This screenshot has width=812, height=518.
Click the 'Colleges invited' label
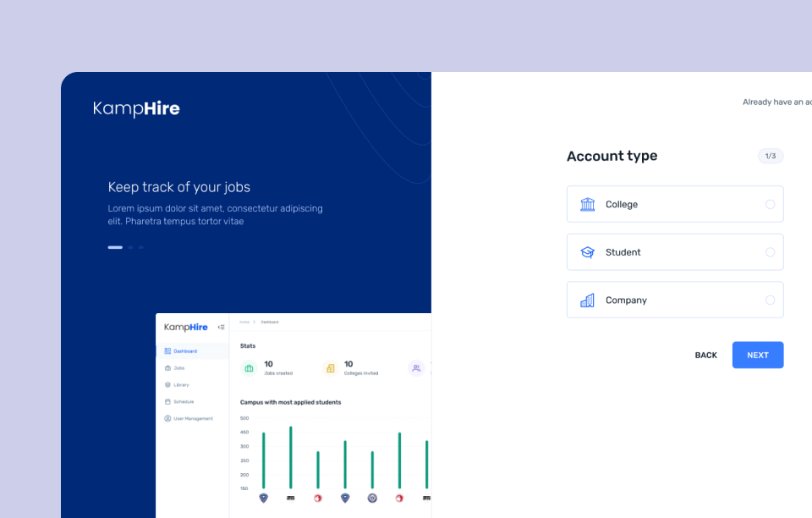[x=361, y=373]
